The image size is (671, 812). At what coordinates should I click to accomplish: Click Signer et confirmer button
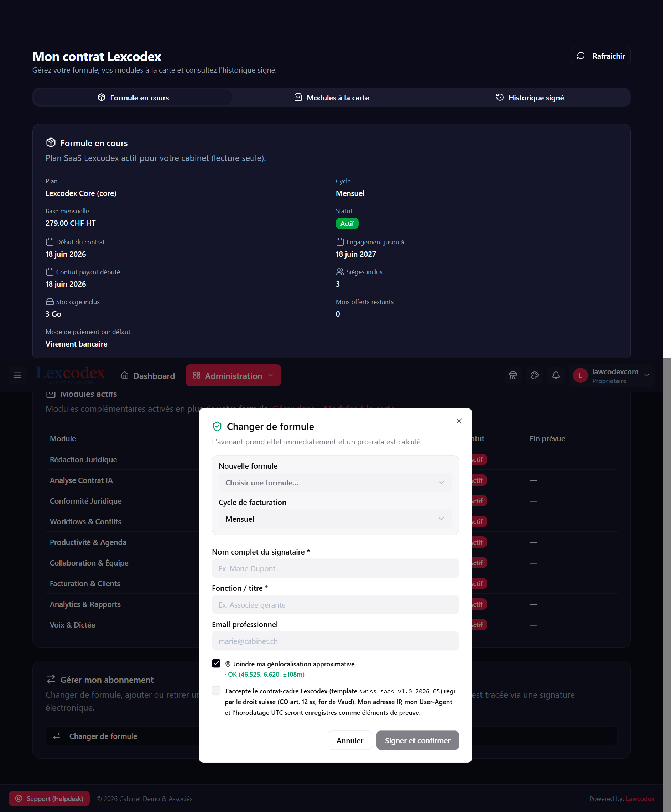coord(417,740)
